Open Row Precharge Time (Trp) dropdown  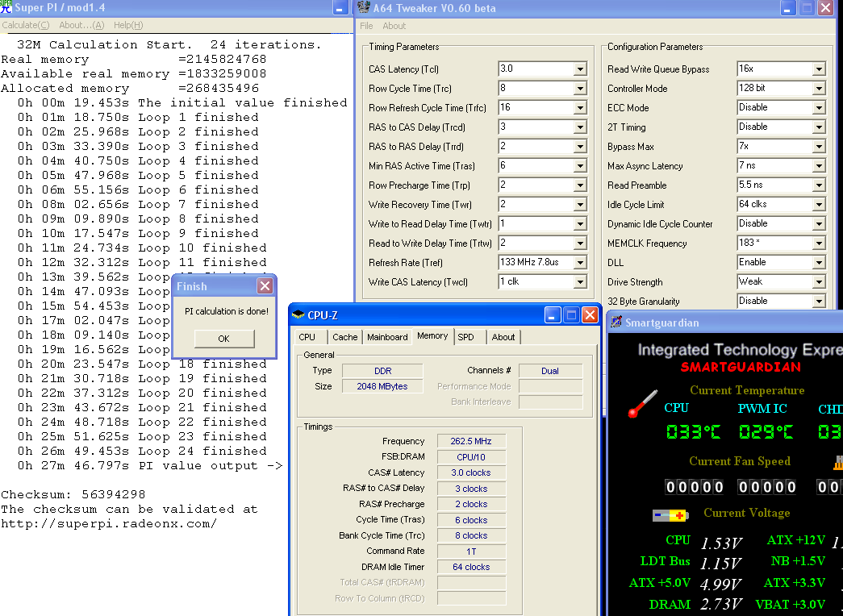[x=580, y=185]
